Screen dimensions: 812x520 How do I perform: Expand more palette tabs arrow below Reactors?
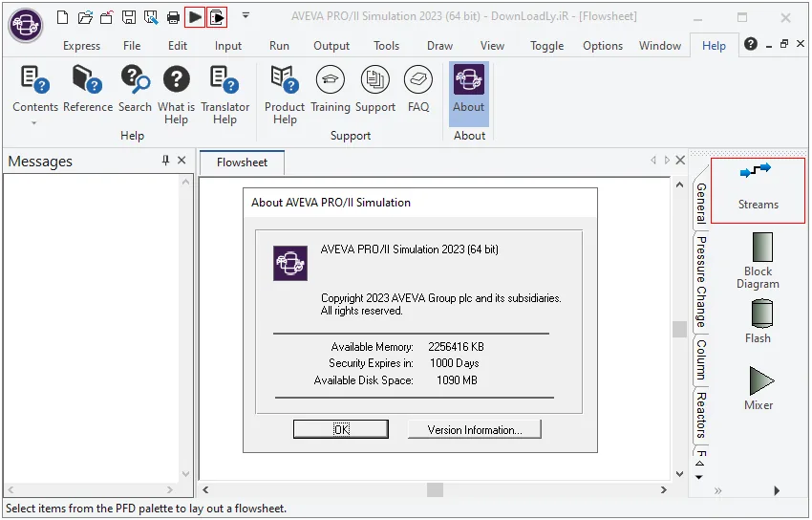tap(699, 477)
